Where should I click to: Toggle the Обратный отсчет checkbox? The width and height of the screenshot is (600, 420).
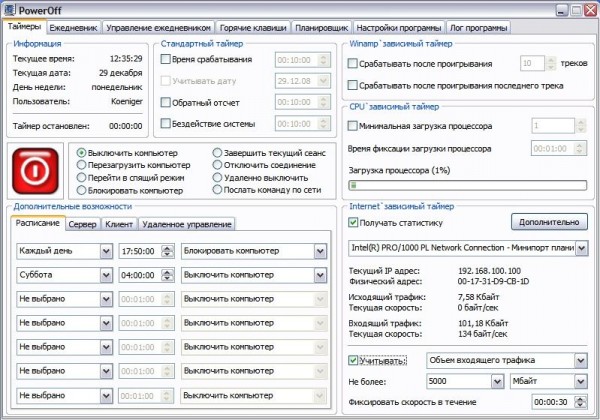point(167,102)
